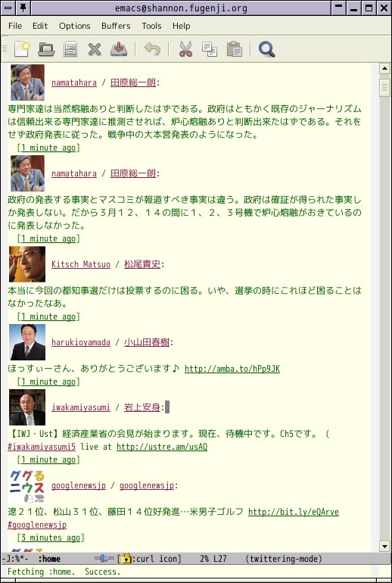This screenshot has width=392, height=583.
Task: Cut with the scissors icon
Action: pyautogui.click(x=185, y=49)
